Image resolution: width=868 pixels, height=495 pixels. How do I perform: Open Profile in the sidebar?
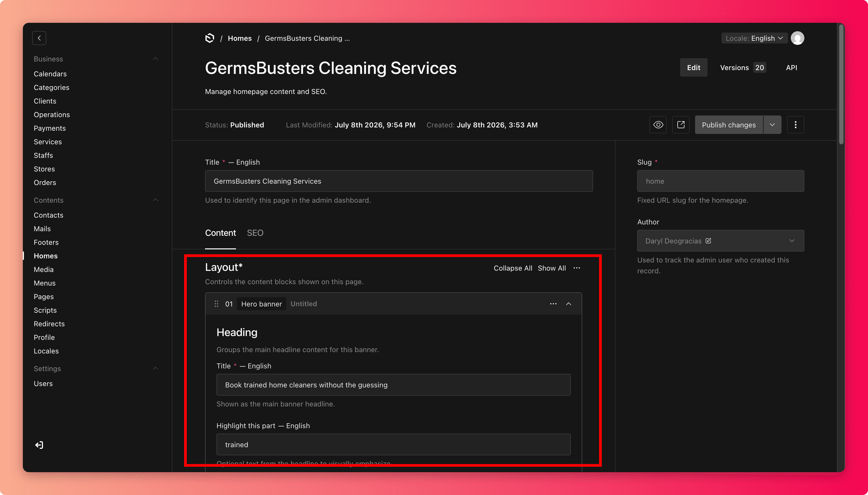click(x=44, y=338)
